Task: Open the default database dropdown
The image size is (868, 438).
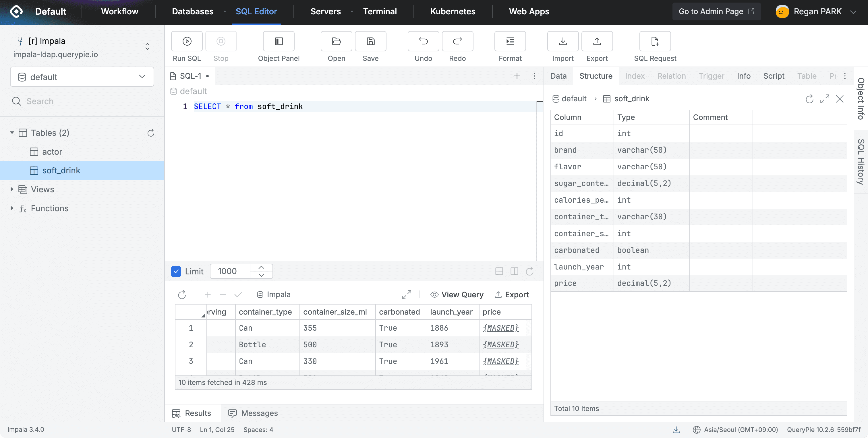Action: point(82,77)
